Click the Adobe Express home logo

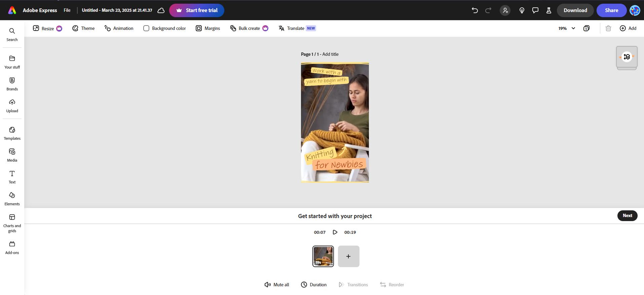12,10
